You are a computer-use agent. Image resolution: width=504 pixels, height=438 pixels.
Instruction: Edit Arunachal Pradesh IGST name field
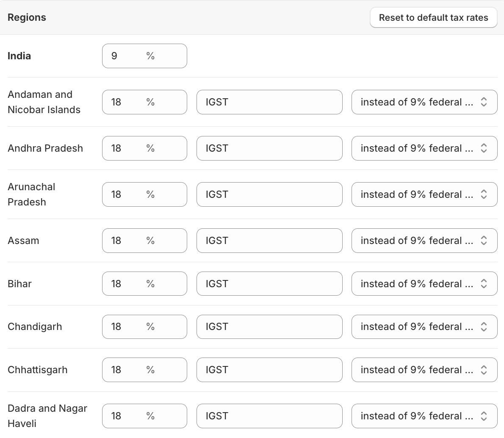pos(269,194)
